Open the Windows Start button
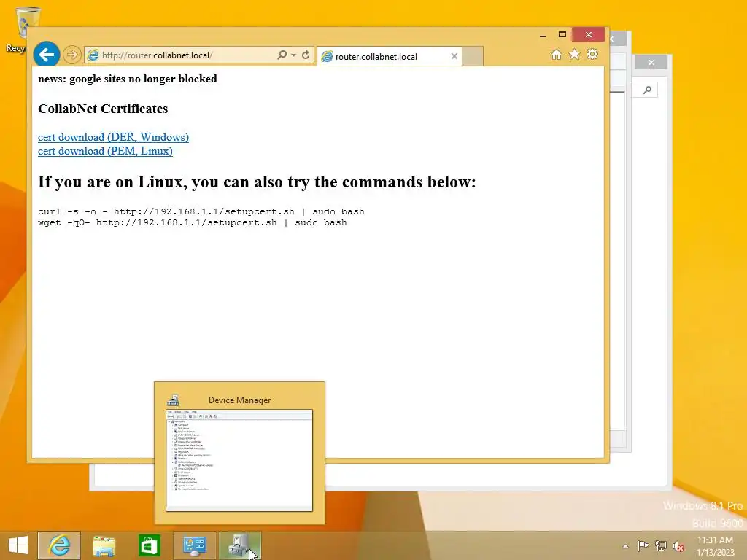This screenshot has height=560, width=747. tap(18, 545)
